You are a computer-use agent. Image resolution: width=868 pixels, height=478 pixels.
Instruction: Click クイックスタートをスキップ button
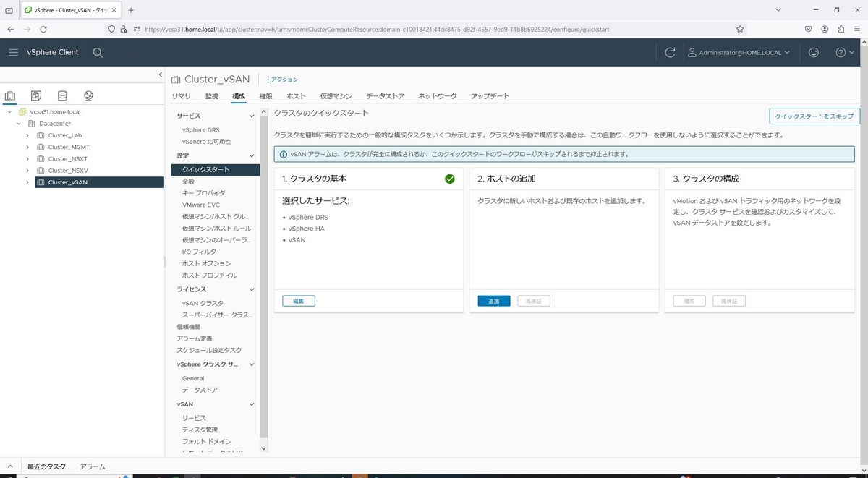814,116
